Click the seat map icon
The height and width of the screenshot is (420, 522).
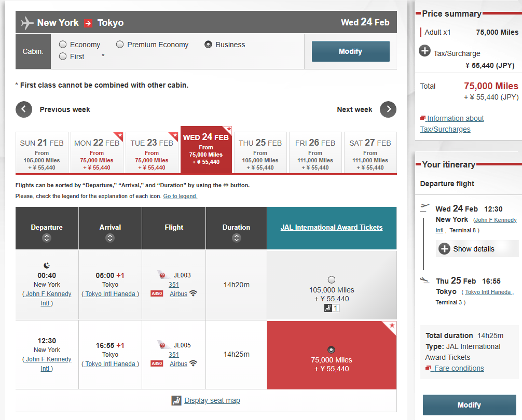(176, 400)
